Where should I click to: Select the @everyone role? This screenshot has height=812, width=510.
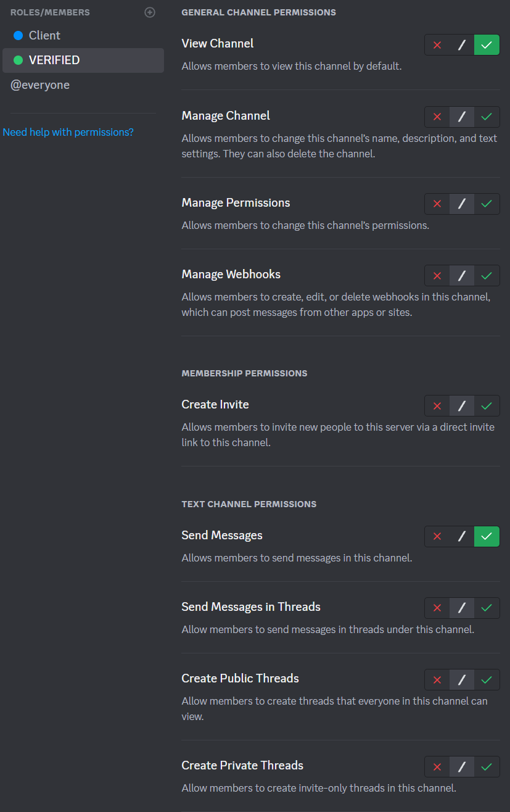point(40,85)
